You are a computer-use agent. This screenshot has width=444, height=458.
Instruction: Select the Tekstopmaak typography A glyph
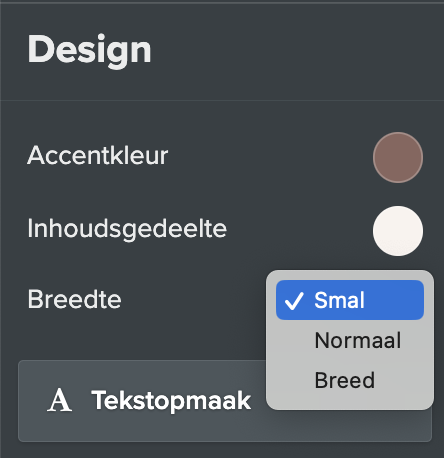click(59, 400)
